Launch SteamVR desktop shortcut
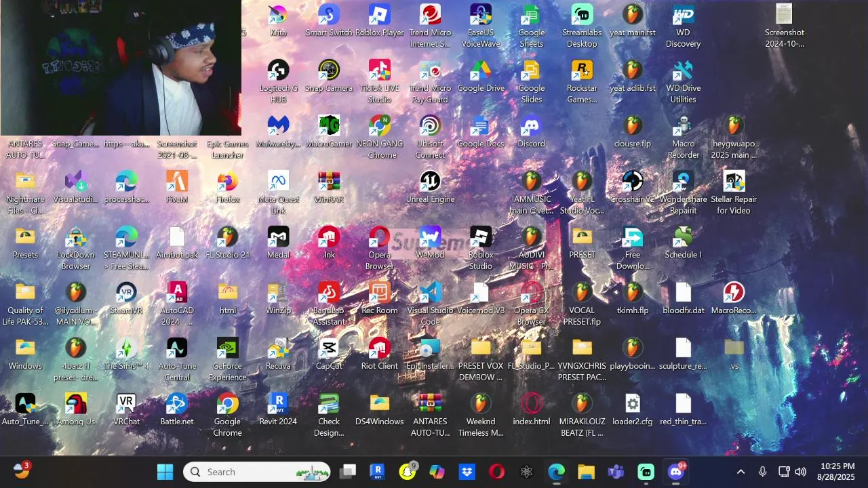868x488 pixels. 126,298
